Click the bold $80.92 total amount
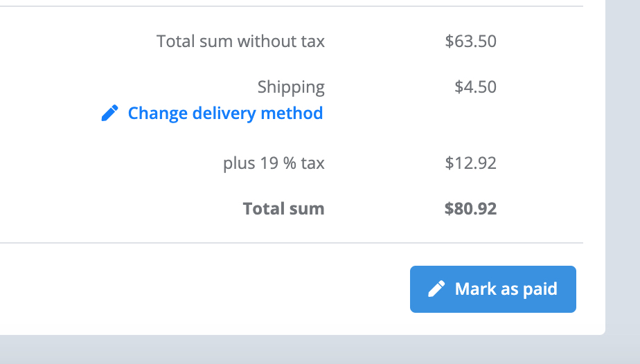 pyautogui.click(x=470, y=209)
